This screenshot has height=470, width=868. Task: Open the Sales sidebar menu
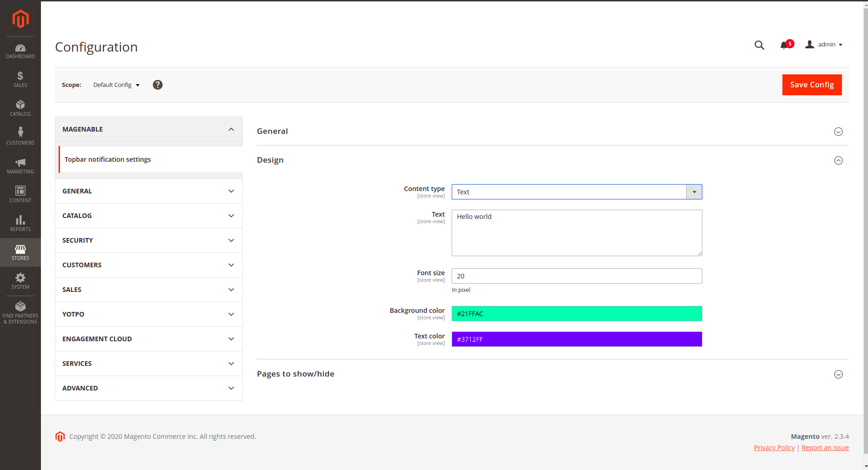20,79
